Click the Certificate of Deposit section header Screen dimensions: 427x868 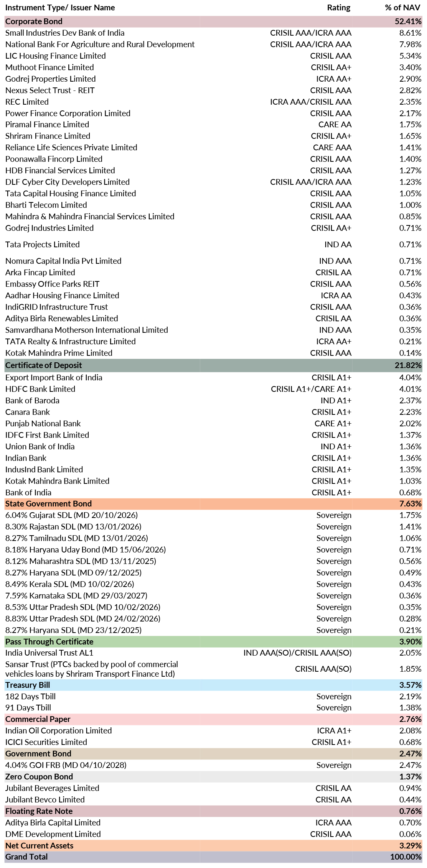click(213, 365)
